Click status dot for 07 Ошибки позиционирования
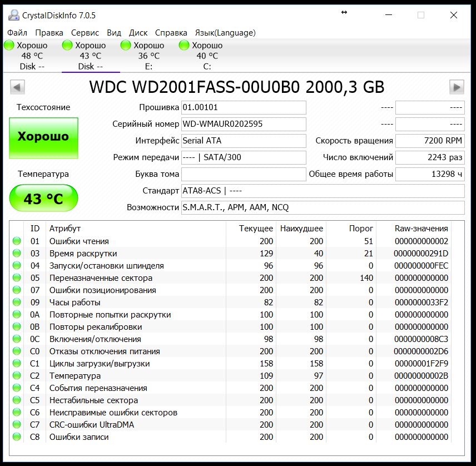This screenshot has height=466, width=476. [x=17, y=290]
